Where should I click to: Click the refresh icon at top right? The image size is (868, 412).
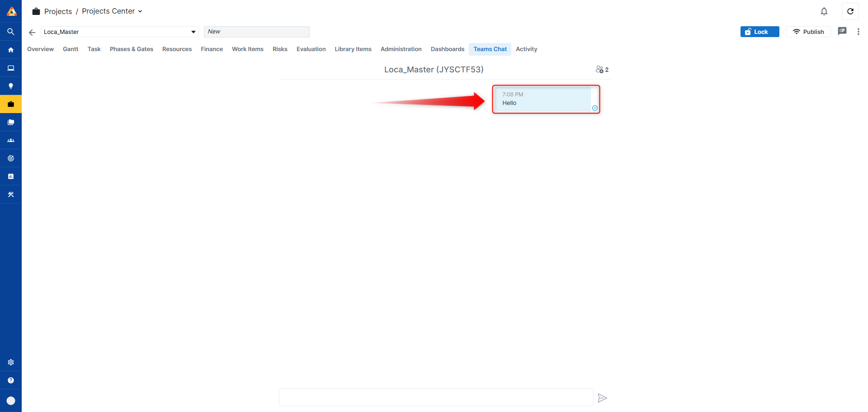(x=850, y=11)
